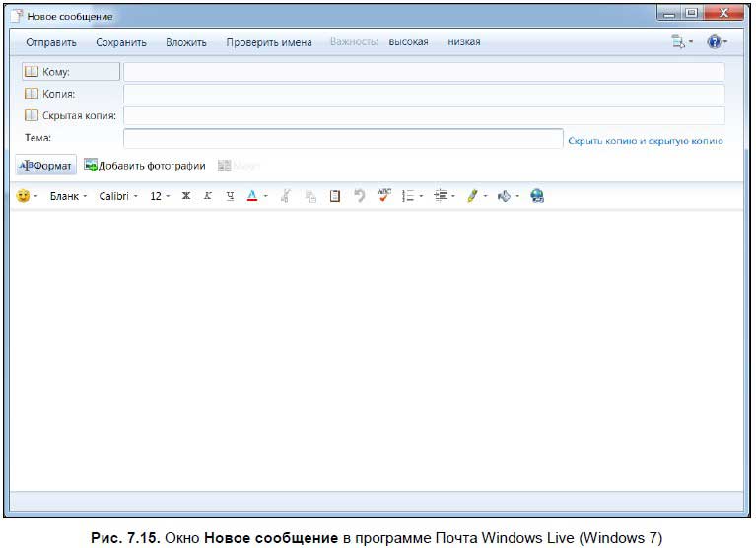Image resolution: width=756 pixels, height=548 pixels.
Task: Toggle bold Ж formatting
Action: (x=186, y=196)
